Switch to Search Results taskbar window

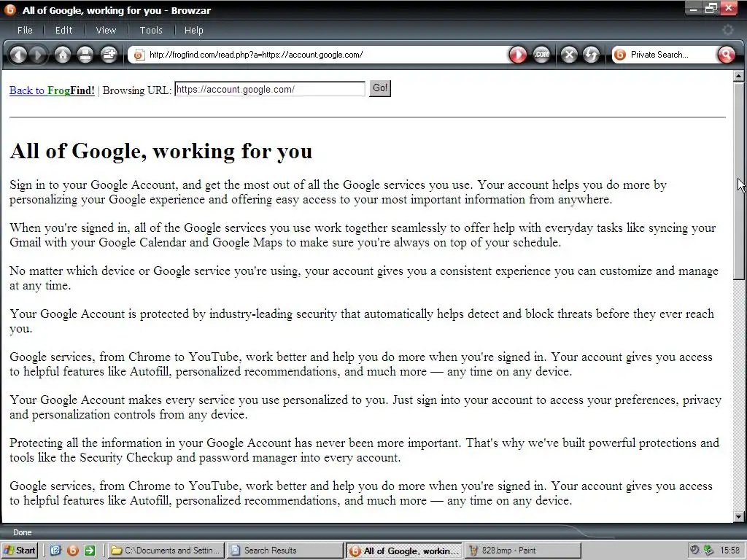coord(284,551)
